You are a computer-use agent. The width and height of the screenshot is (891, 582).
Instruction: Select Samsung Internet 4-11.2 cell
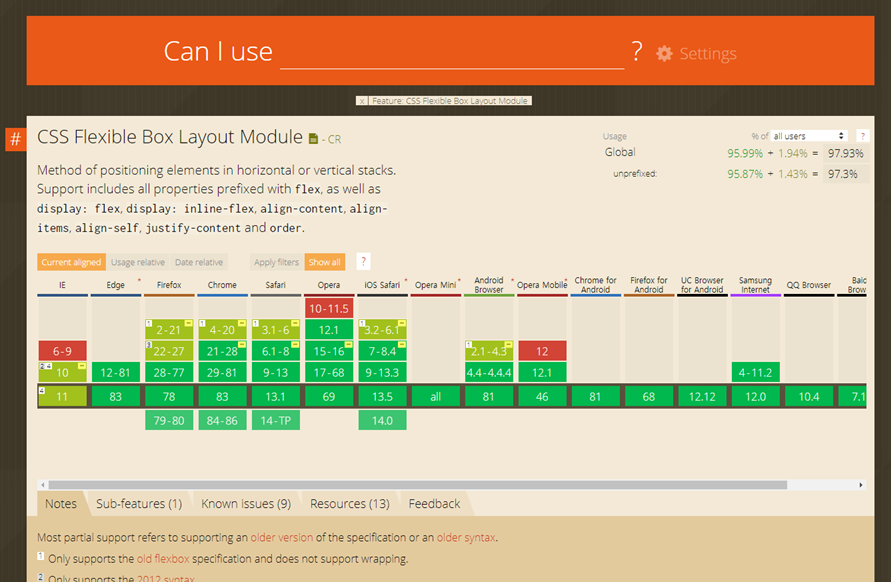coord(755,373)
